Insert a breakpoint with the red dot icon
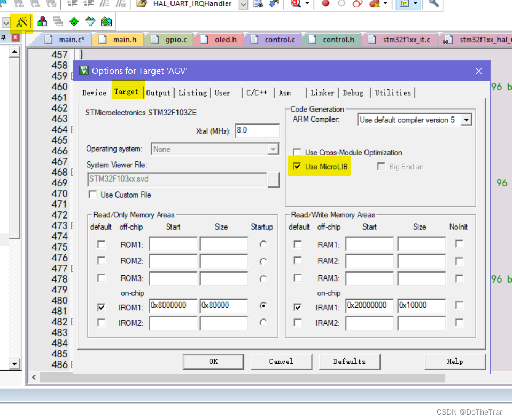The image size is (512, 420). pos(324,4)
